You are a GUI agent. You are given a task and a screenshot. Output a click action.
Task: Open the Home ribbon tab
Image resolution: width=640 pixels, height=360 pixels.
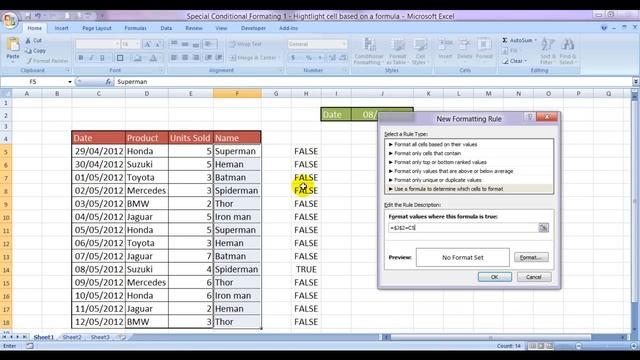coord(34,28)
